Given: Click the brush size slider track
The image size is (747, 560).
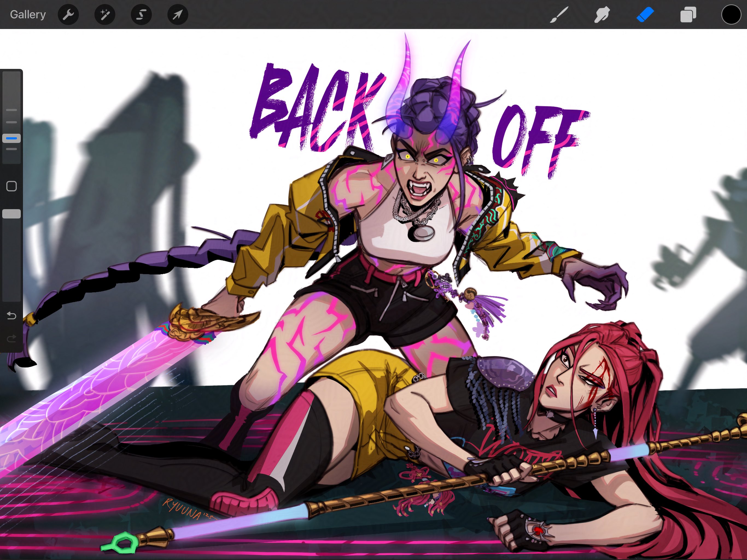Looking at the screenshot, I should 11,91.
